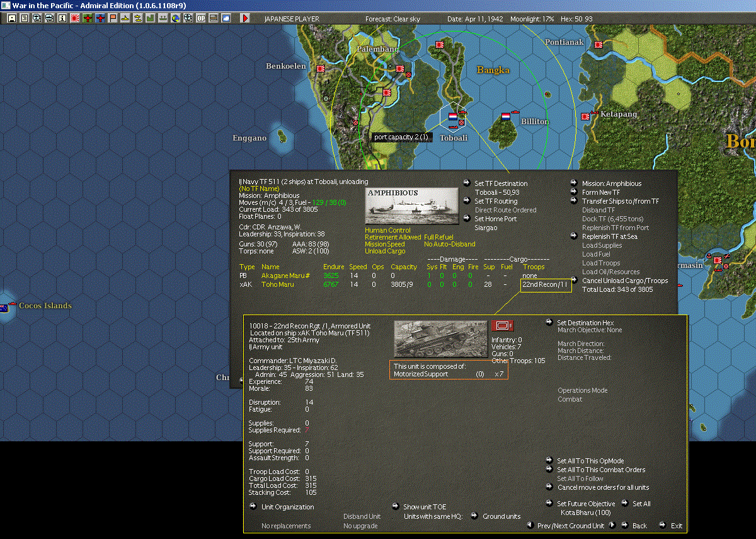Select ship Toho Maru in TF list
This screenshot has height=539, width=756.
coord(277,284)
